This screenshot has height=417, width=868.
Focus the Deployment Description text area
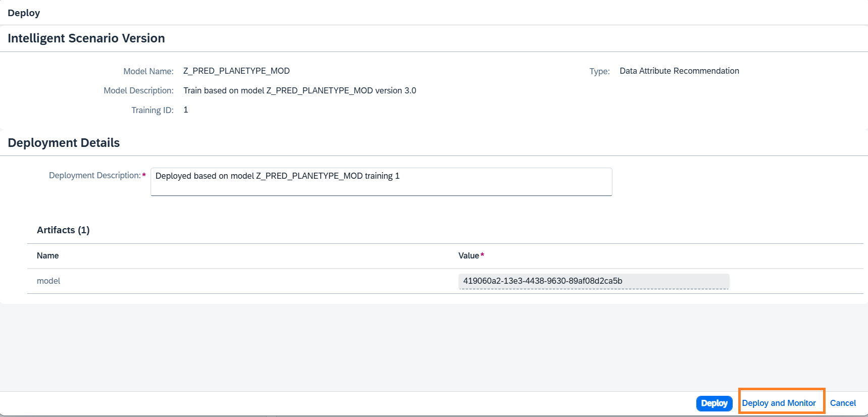pos(381,182)
